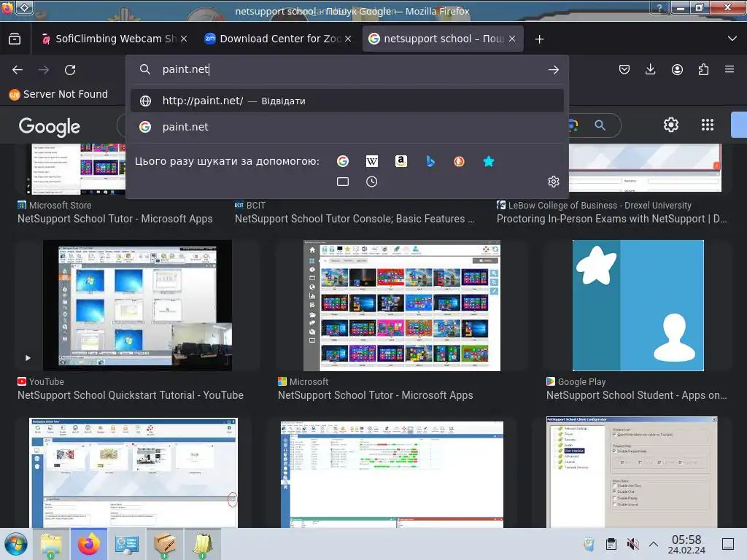
Task: Open NetSupport School Quickstart Tutorial YouTube link
Action: pyautogui.click(x=131, y=395)
